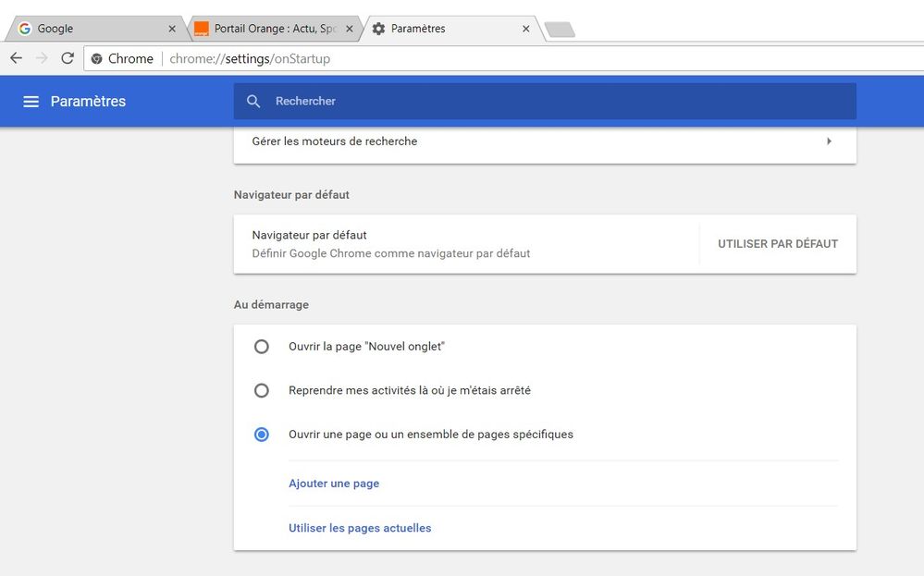Select 'Reprendre mes activités' radio option

pos(262,391)
